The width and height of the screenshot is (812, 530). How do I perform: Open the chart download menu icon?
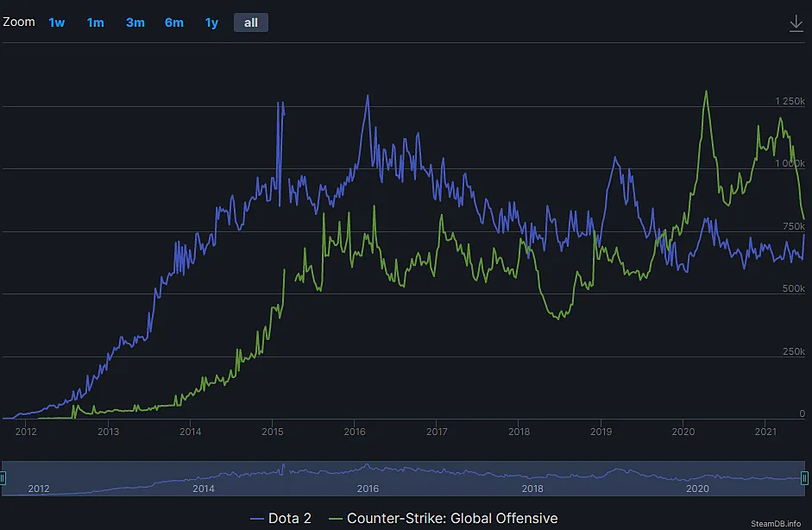[796, 23]
